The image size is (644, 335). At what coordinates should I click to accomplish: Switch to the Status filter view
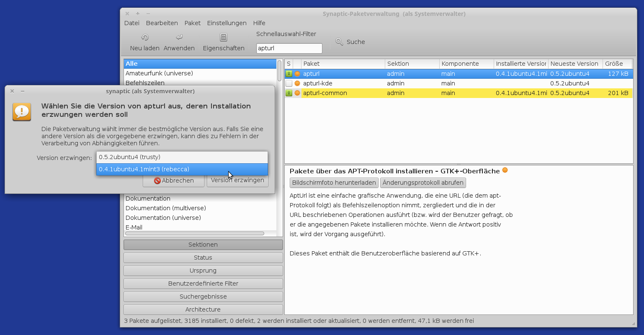pyautogui.click(x=203, y=258)
